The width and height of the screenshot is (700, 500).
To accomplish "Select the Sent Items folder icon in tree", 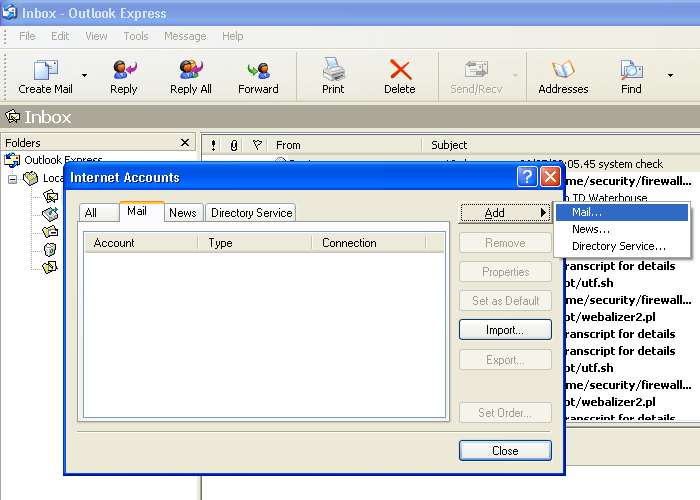I will tap(50, 231).
